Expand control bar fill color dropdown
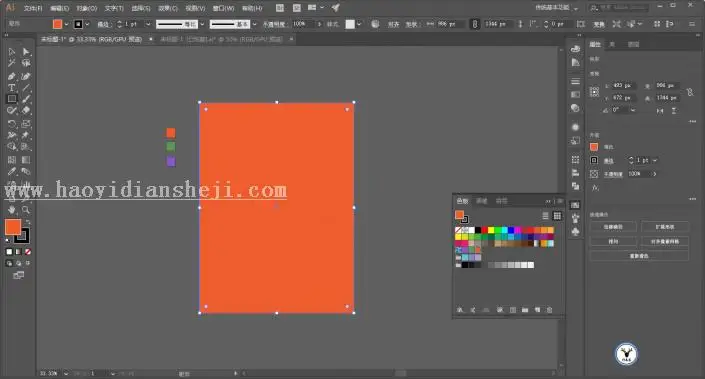This screenshot has height=379, width=705. click(x=67, y=24)
